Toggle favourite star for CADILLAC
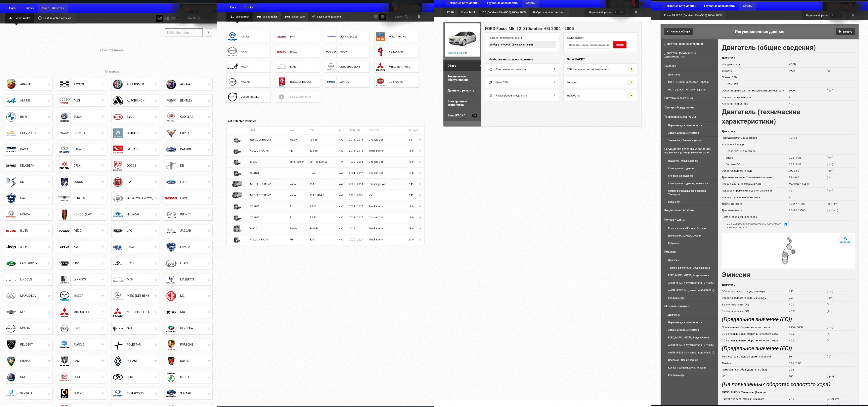Image resolution: width=868 pixels, height=407 pixels. tap(209, 117)
